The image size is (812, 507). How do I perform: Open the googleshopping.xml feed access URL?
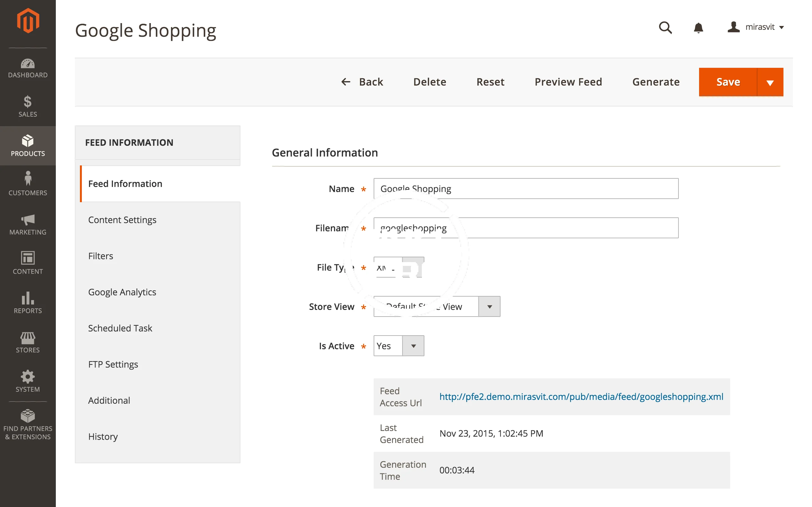tap(581, 397)
